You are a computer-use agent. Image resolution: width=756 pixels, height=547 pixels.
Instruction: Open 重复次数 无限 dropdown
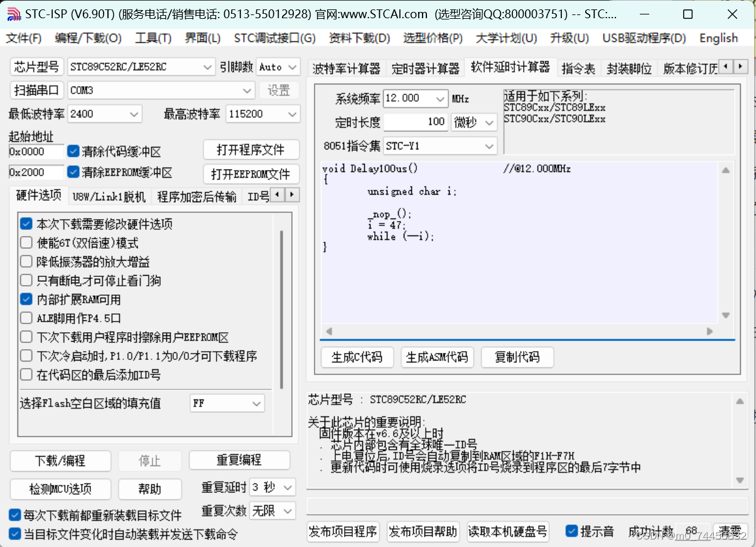coord(273,511)
